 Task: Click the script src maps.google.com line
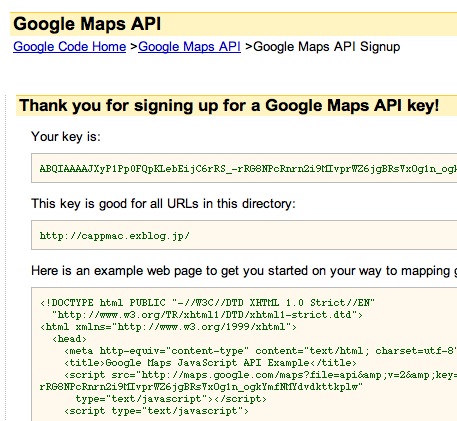coord(260,375)
